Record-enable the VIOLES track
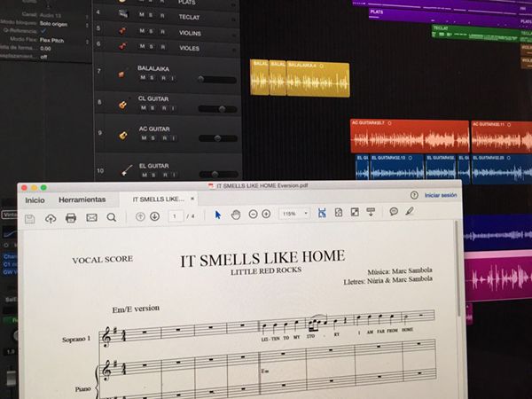Screen dimensions: 532x399 click(163, 47)
